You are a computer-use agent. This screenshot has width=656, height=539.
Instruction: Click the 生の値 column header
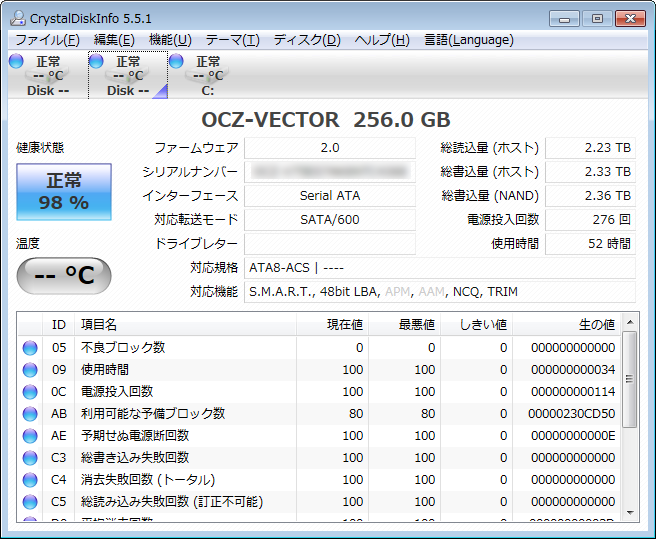click(596, 324)
